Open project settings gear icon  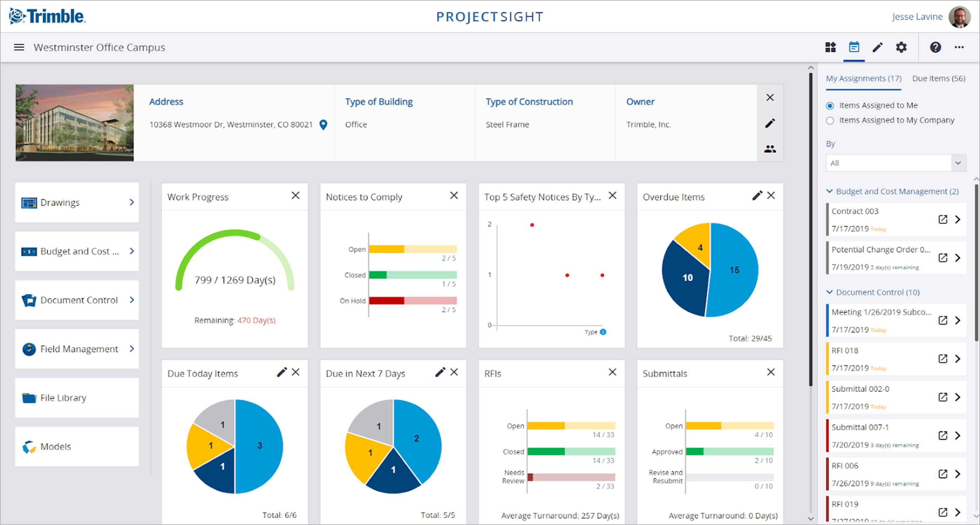(901, 47)
